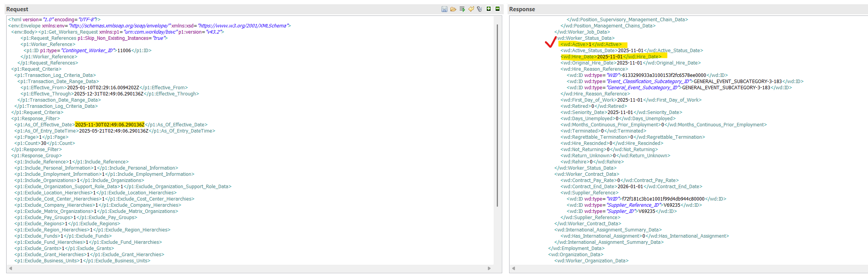This screenshot has height=279, width=868.
Task: Click the wd:Terminated line
Action: pyautogui.click(x=603, y=131)
